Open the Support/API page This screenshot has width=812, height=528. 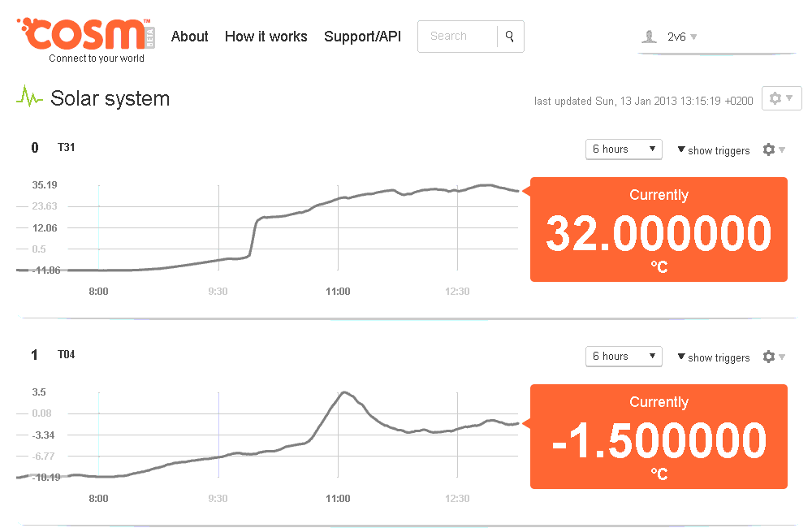click(x=362, y=37)
